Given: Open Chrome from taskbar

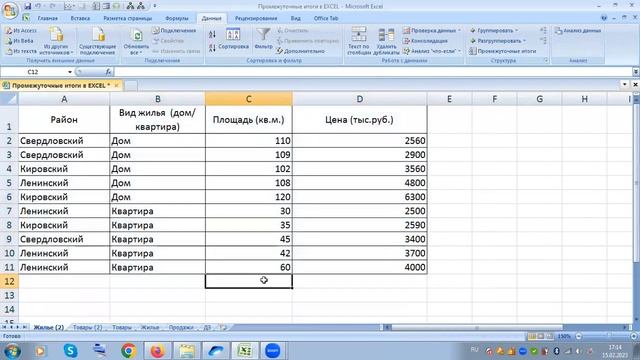Looking at the screenshot, I should tap(129, 351).
